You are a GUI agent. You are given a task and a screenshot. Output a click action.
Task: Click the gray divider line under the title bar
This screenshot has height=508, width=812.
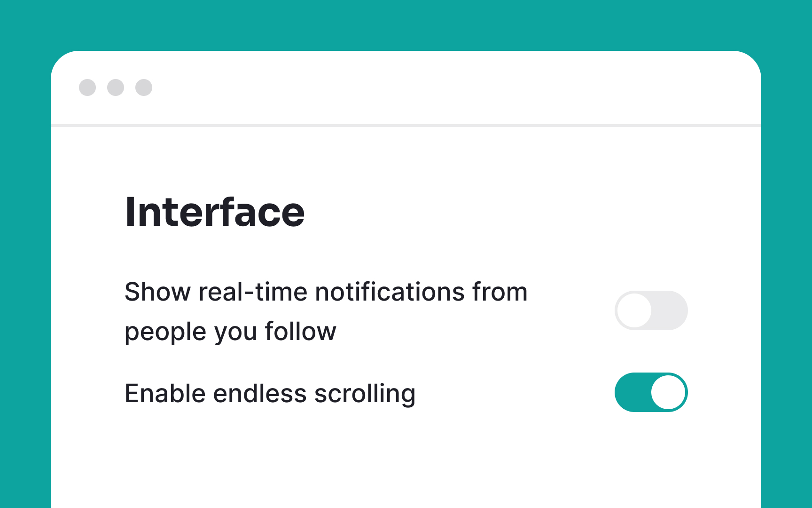click(406, 126)
